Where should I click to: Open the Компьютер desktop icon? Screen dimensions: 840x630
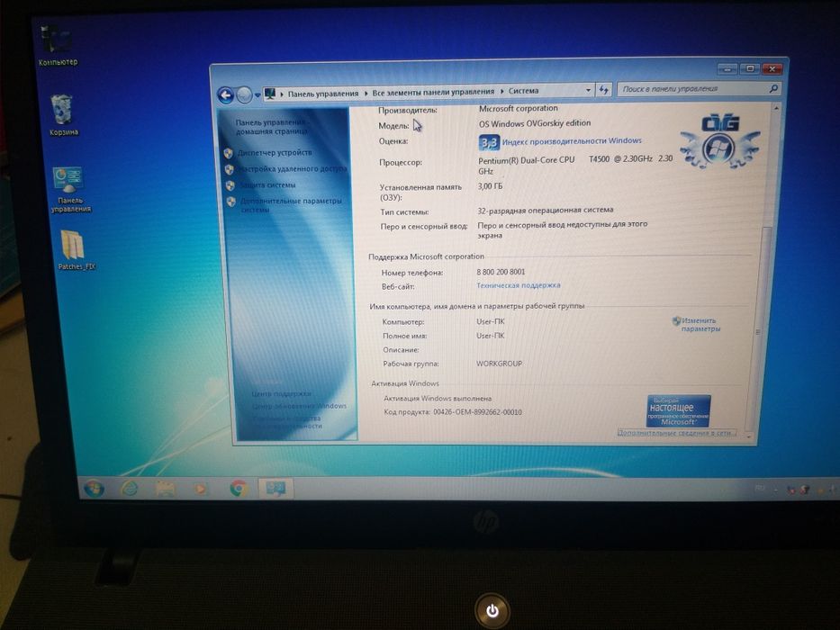(x=57, y=46)
